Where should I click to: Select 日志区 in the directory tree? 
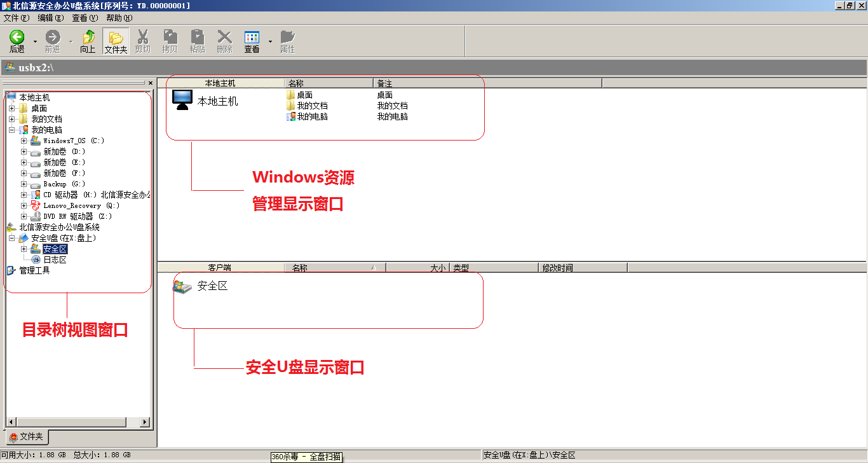point(55,259)
